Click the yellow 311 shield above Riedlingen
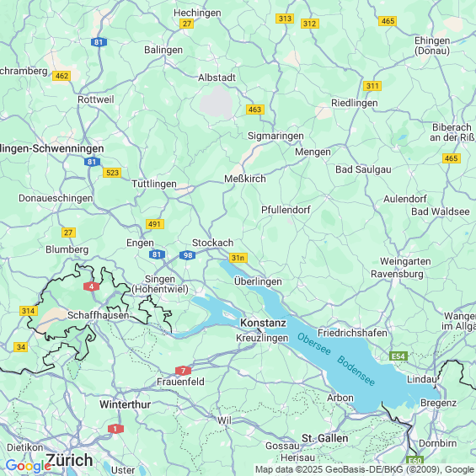476x476 pixels. pyautogui.click(x=372, y=86)
